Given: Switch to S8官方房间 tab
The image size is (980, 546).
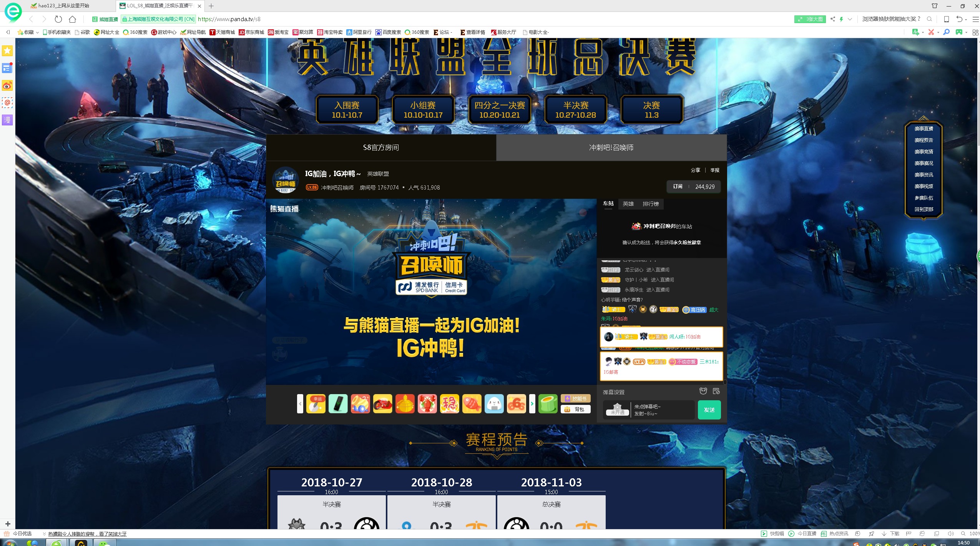Looking at the screenshot, I should [381, 147].
